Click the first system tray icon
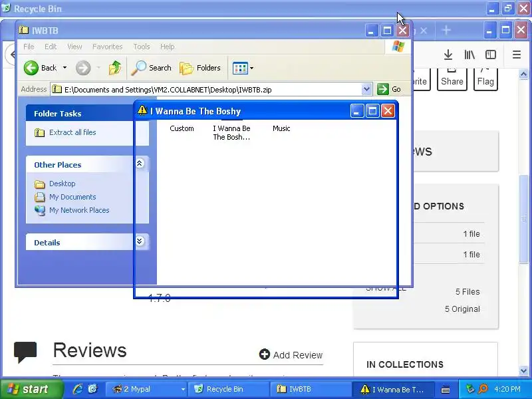This screenshot has height=399, width=532. click(x=470, y=389)
